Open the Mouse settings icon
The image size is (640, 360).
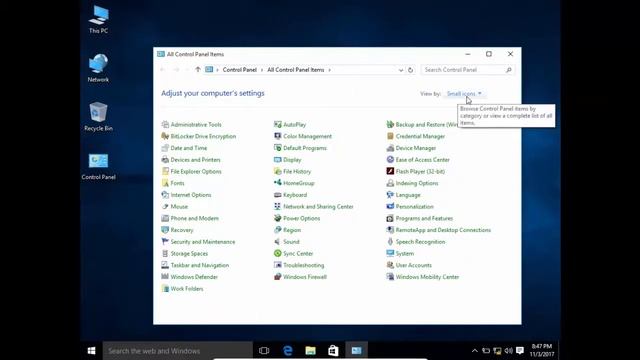[x=165, y=207]
